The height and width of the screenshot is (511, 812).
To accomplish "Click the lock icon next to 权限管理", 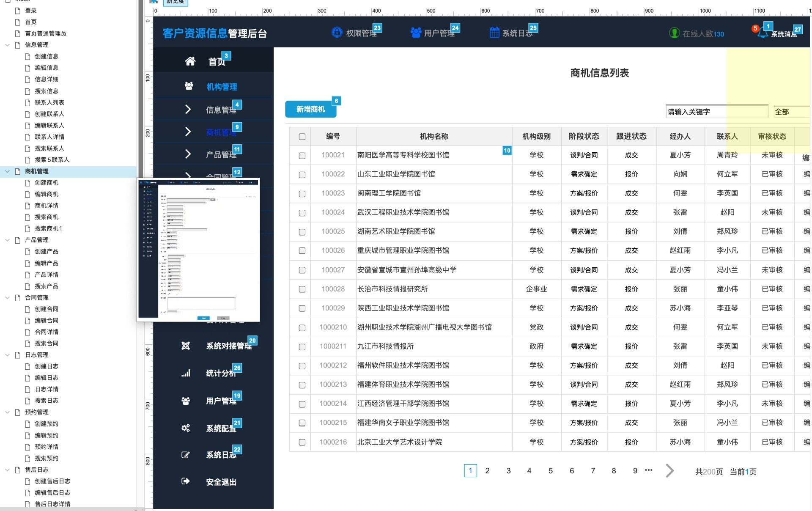I will tap(337, 33).
